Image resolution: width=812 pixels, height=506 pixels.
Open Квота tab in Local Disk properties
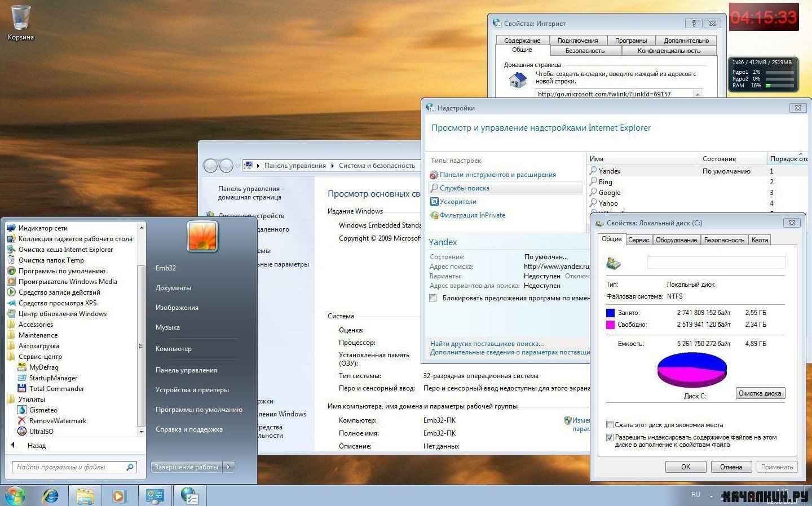(x=760, y=240)
